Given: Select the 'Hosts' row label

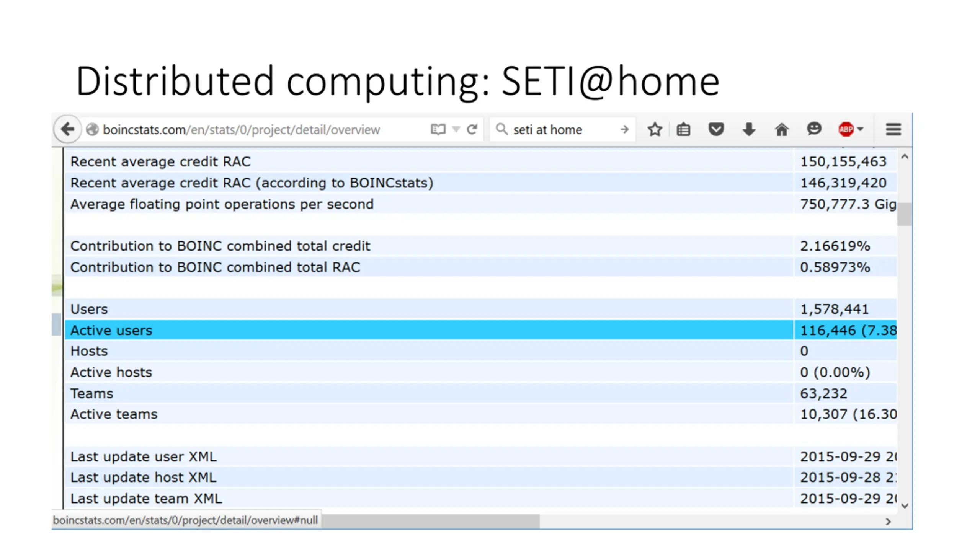Looking at the screenshot, I should [89, 351].
